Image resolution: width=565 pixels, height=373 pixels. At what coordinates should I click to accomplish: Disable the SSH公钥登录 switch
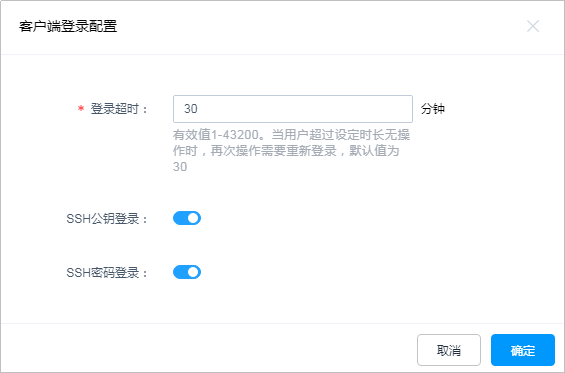187,218
